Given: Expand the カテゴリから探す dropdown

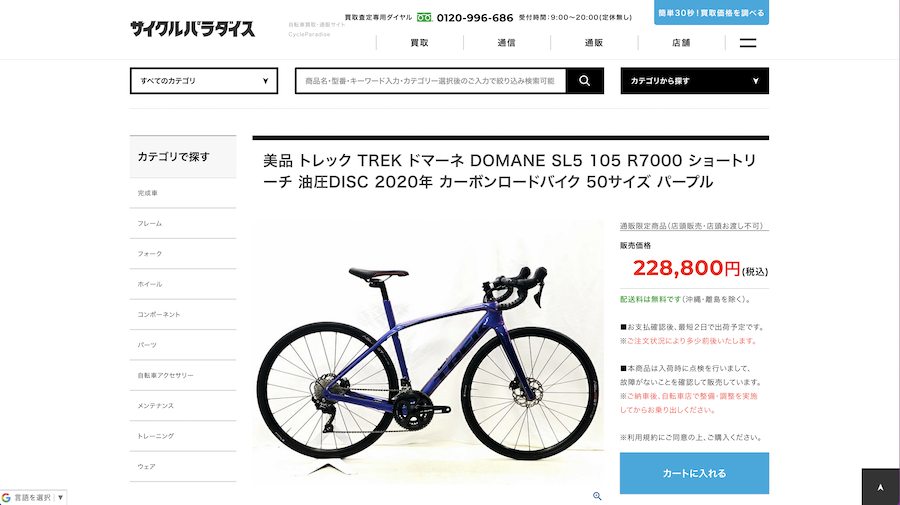Looking at the screenshot, I should point(695,81).
